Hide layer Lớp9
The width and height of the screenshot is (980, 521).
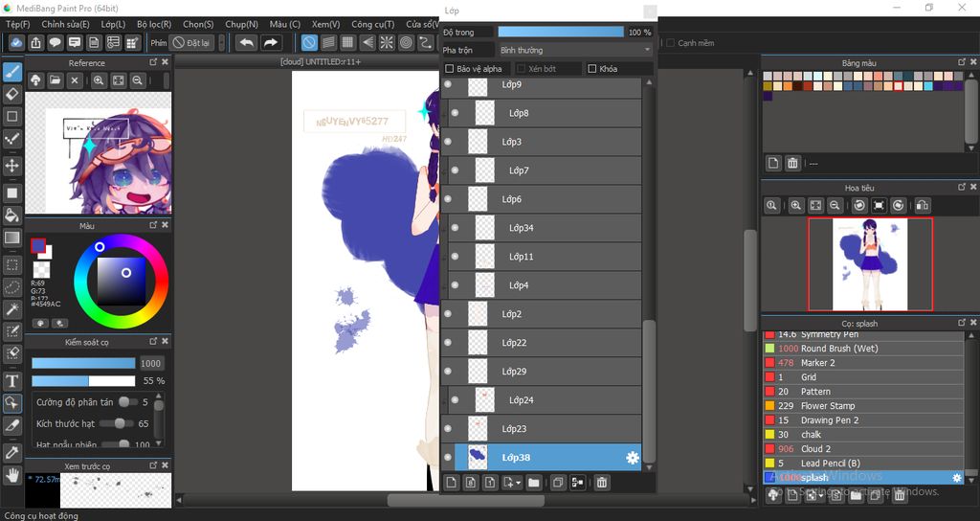448,84
